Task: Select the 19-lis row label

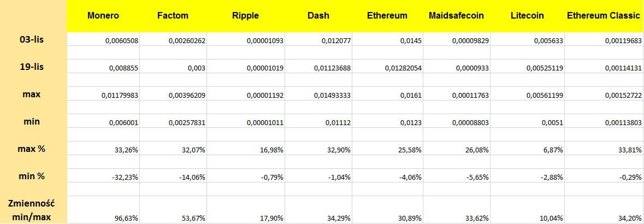Action: [x=35, y=67]
